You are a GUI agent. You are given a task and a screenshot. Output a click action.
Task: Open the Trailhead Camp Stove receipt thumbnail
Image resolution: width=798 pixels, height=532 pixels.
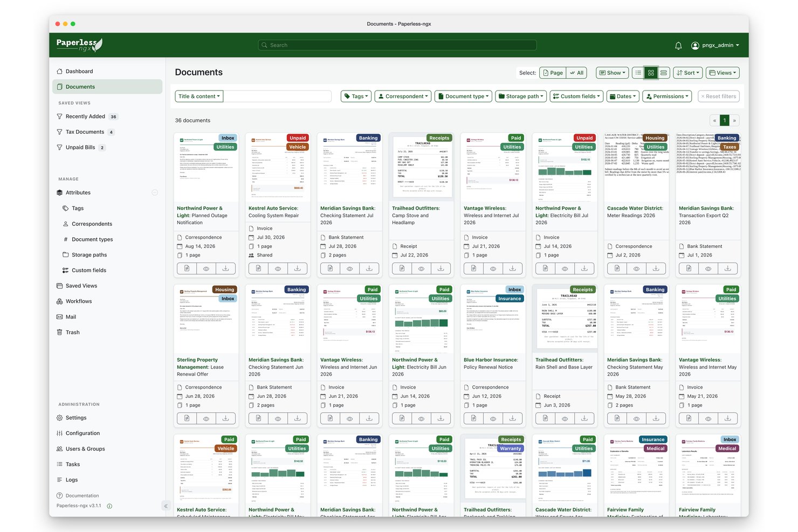click(421, 167)
